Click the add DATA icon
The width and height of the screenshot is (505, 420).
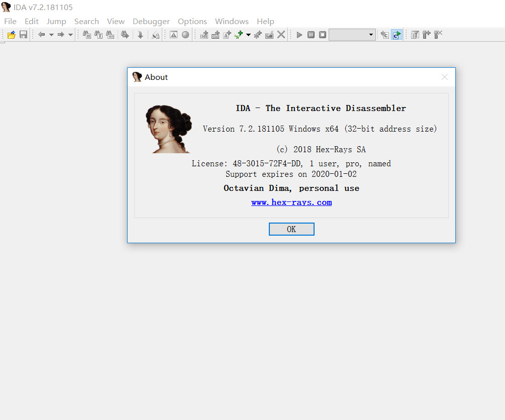[216, 35]
